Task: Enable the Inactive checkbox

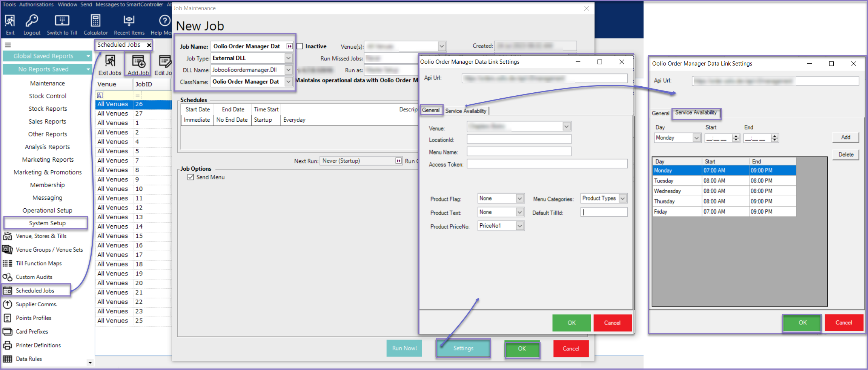Action: (x=300, y=46)
